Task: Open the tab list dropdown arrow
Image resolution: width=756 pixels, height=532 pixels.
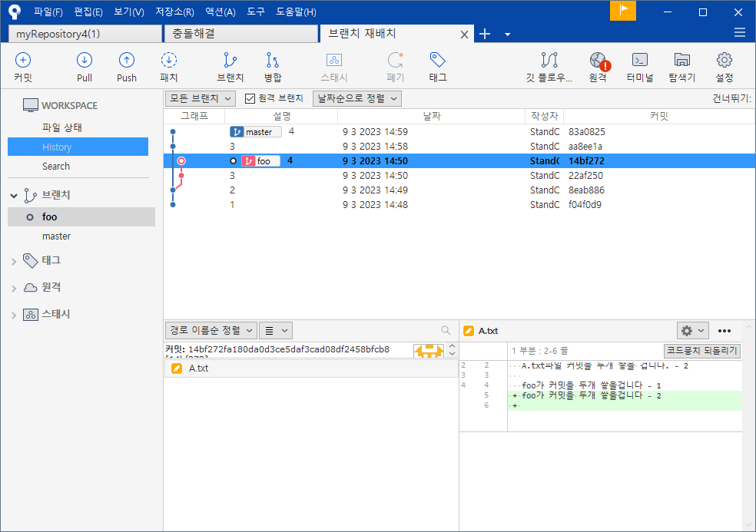Action: 507,35
